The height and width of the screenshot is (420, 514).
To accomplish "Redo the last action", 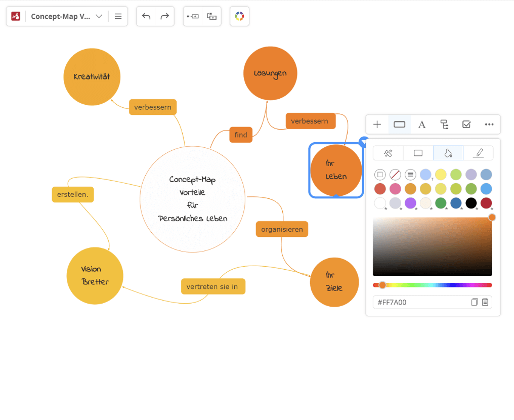I will [164, 16].
